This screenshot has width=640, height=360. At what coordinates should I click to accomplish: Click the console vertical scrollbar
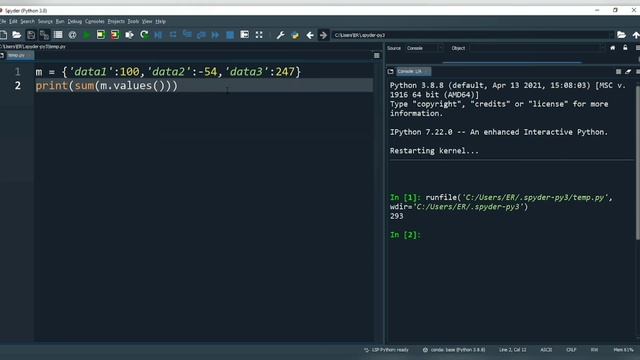[638, 163]
